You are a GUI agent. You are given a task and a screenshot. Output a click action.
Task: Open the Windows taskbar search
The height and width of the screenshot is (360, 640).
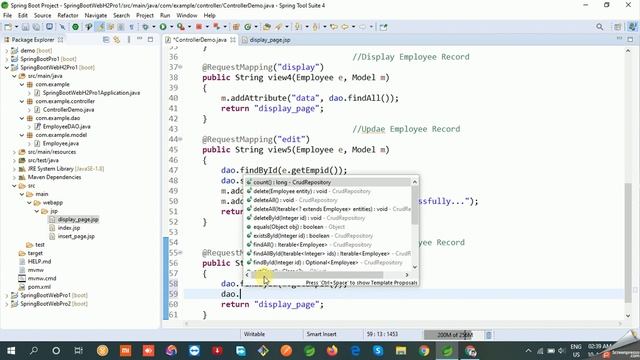click(34, 351)
